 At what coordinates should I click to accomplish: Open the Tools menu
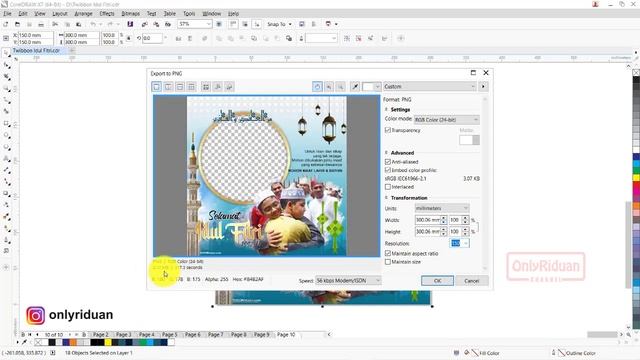(189, 13)
